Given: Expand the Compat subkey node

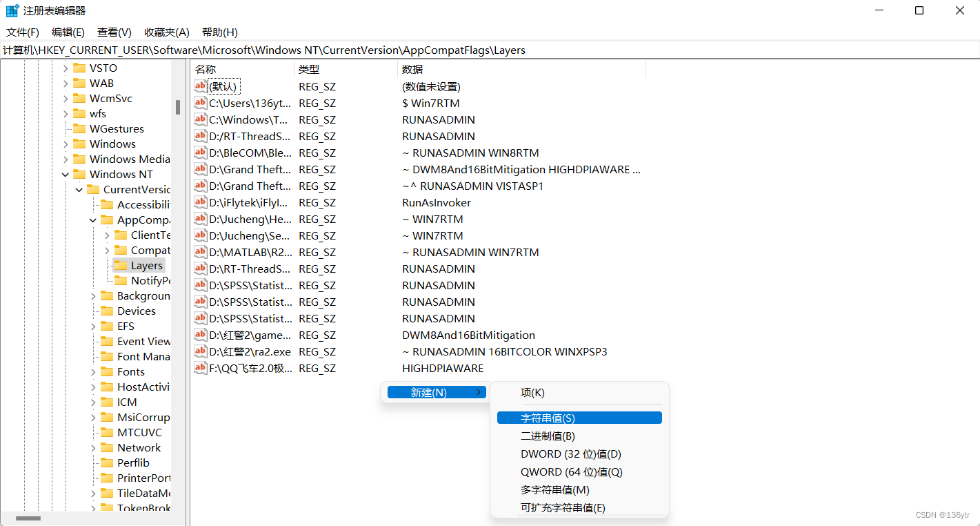Looking at the screenshot, I should 107,250.
